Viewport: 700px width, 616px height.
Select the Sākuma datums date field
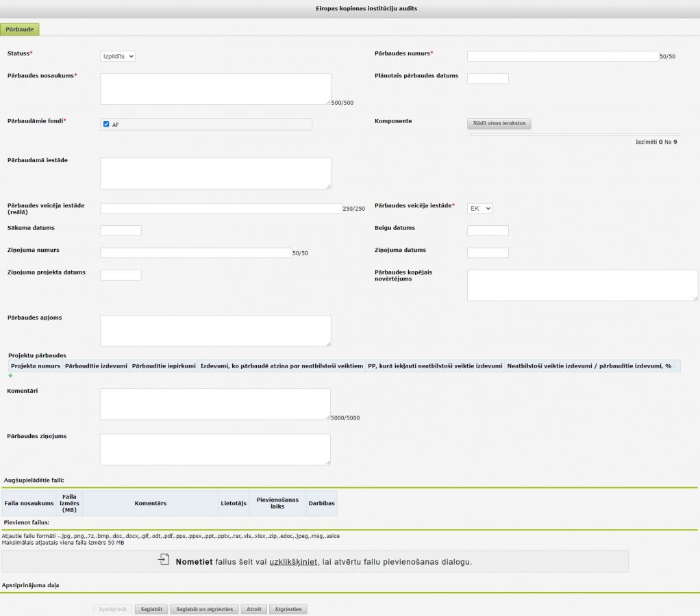121,231
